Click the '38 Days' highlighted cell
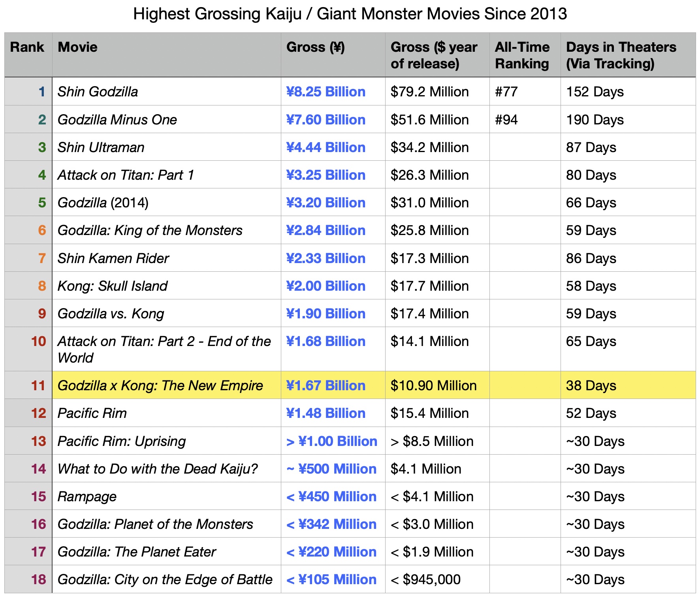 point(628,385)
